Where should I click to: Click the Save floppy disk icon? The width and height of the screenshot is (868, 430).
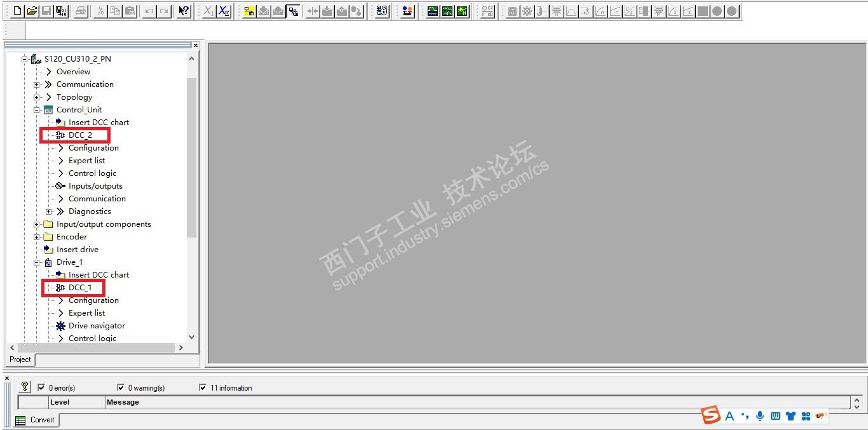click(46, 11)
